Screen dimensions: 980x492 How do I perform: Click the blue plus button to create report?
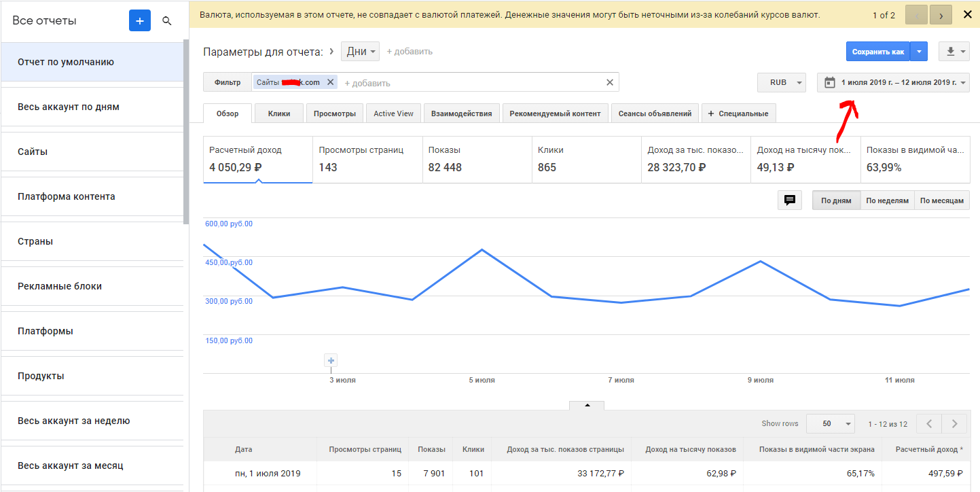(x=139, y=21)
